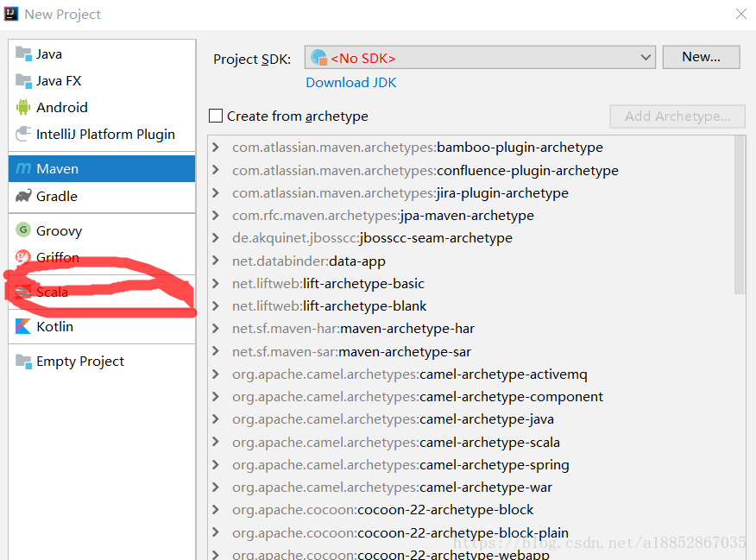756x560 pixels.
Task: Click the Empty Project folder icon
Action: pyautogui.click(x=23, y=361)
